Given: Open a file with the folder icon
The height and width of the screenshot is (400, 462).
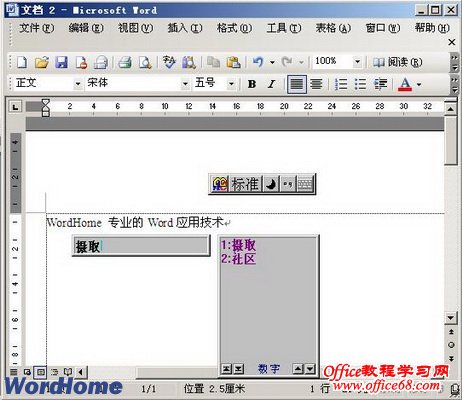Looking at the screenshot, I should tap(42, 62).
